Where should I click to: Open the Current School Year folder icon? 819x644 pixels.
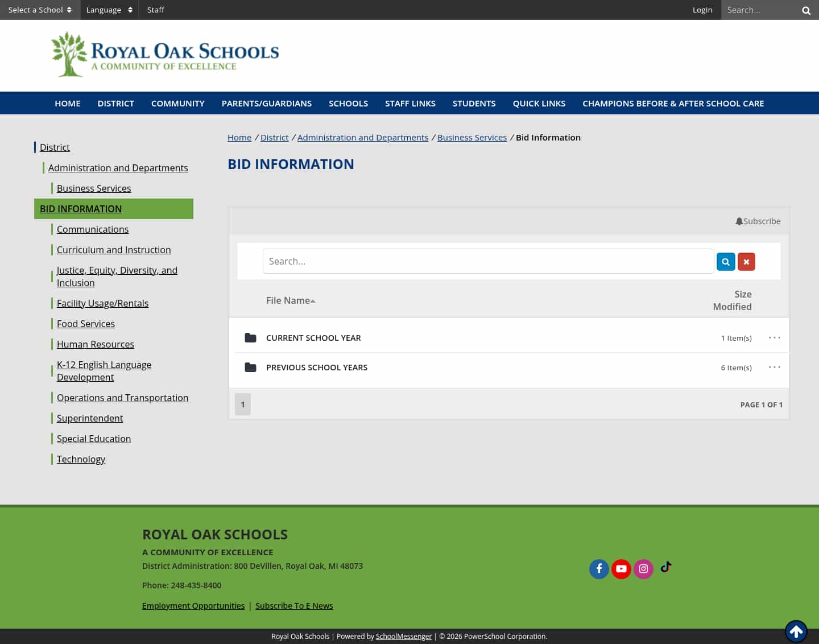click(x=250, y=337)
